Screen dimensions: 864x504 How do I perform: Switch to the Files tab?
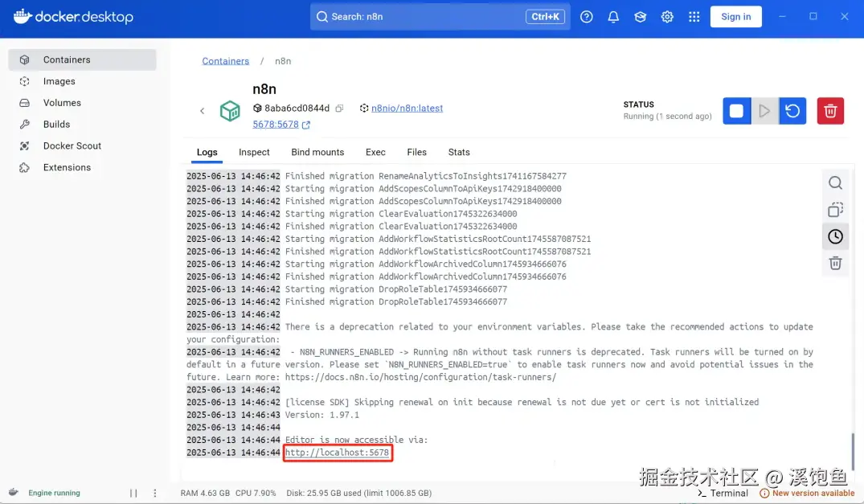(x=416, y=152)
